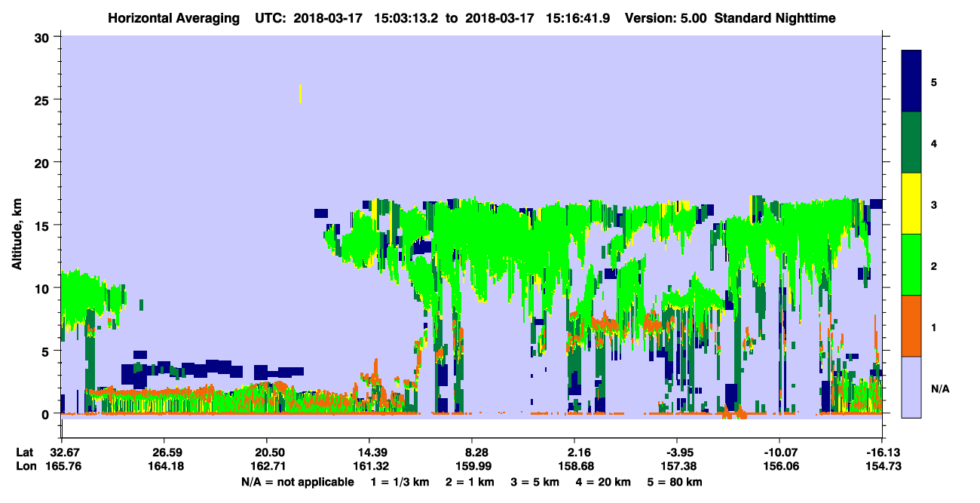The image size is (980, 503).
Task: Click latitude value -16.13
Action: (x=882, y=452)
